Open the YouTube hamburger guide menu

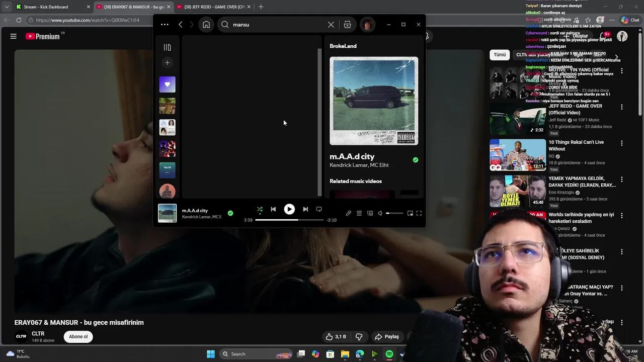[14, 36]
